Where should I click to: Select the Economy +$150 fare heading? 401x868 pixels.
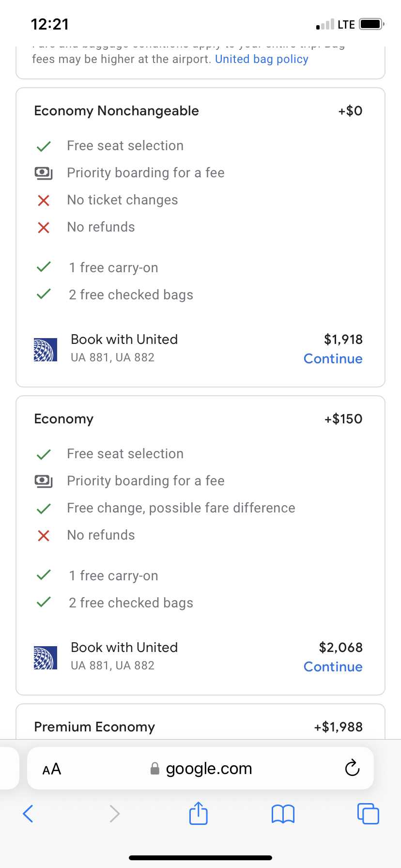coord(63,419)
